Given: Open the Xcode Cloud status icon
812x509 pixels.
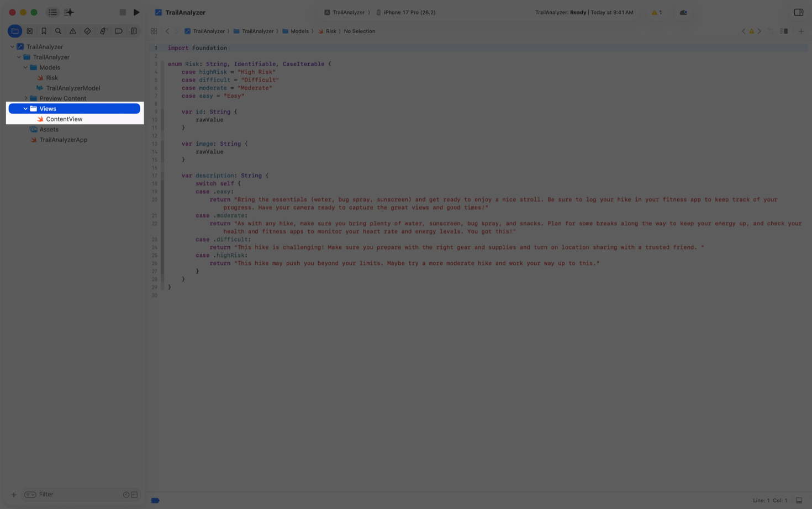Looking at the screenshot, I should coord(683,12).
